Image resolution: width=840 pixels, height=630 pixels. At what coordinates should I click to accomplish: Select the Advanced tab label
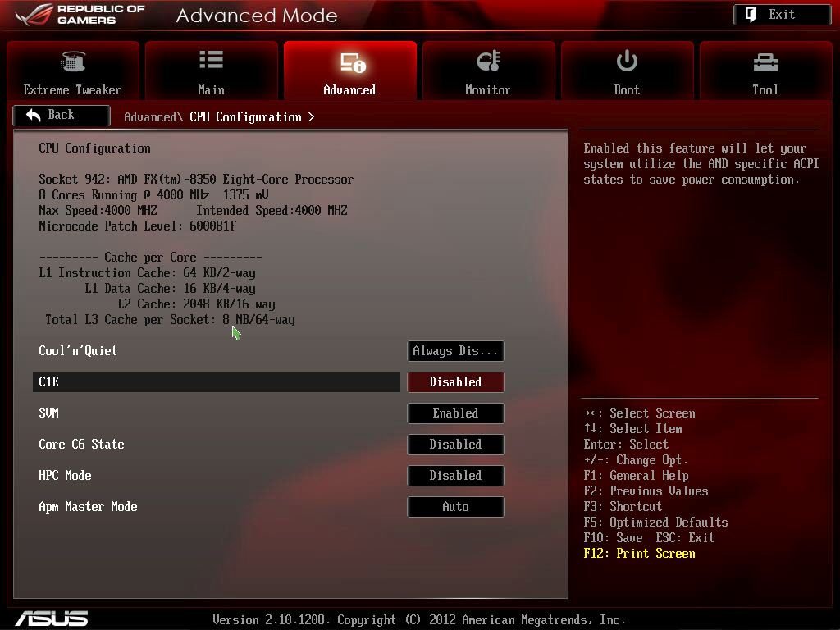(349, 90)
